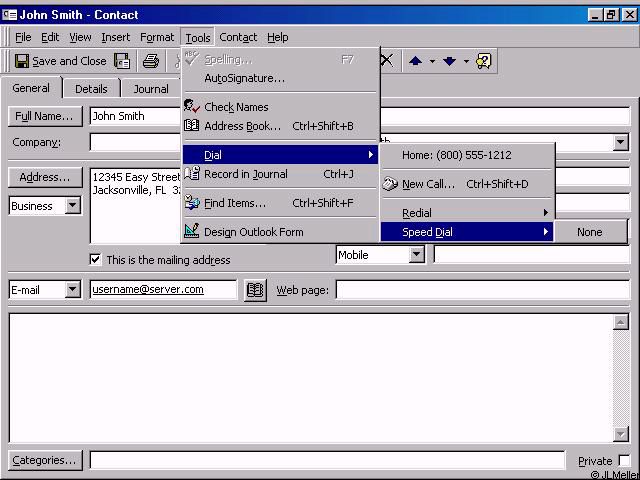Click the Previous Item up arrow

(x=416, y=61)
